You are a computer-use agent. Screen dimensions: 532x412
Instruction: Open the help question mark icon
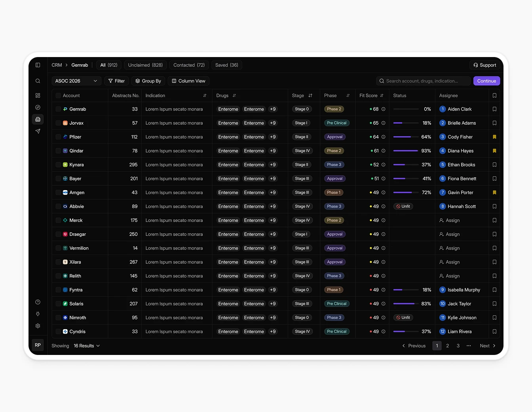[38, 302]
